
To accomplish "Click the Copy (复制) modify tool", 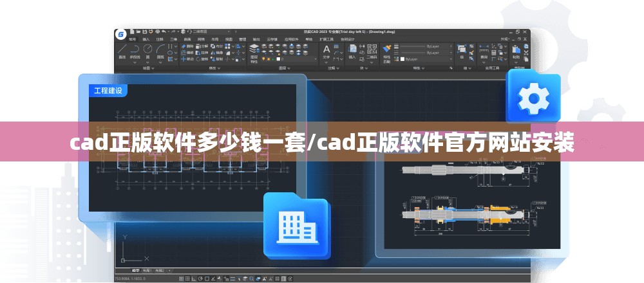I will [218, 59].
